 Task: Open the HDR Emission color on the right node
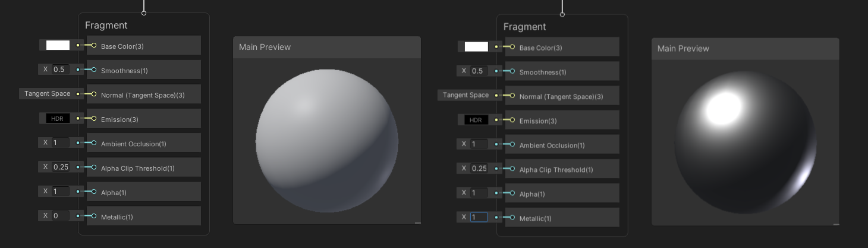[476, 120]
